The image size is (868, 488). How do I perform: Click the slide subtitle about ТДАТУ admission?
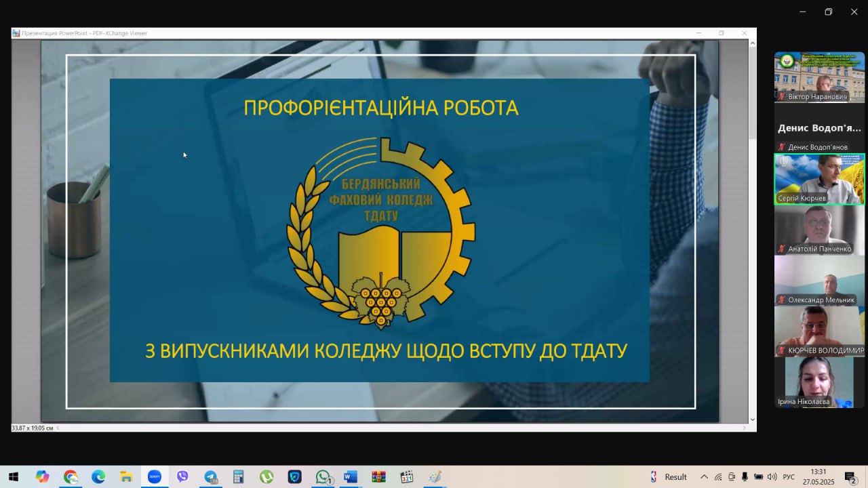(x=386, y=351)
